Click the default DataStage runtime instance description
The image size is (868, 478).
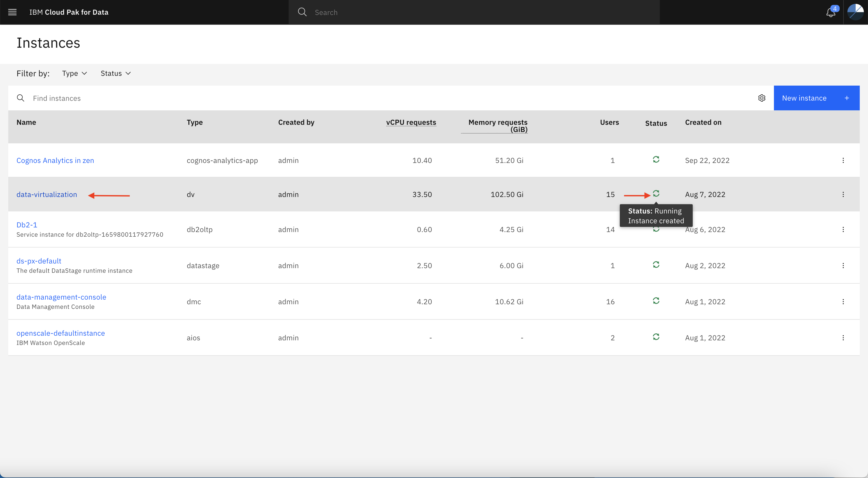tap(74, 271)
